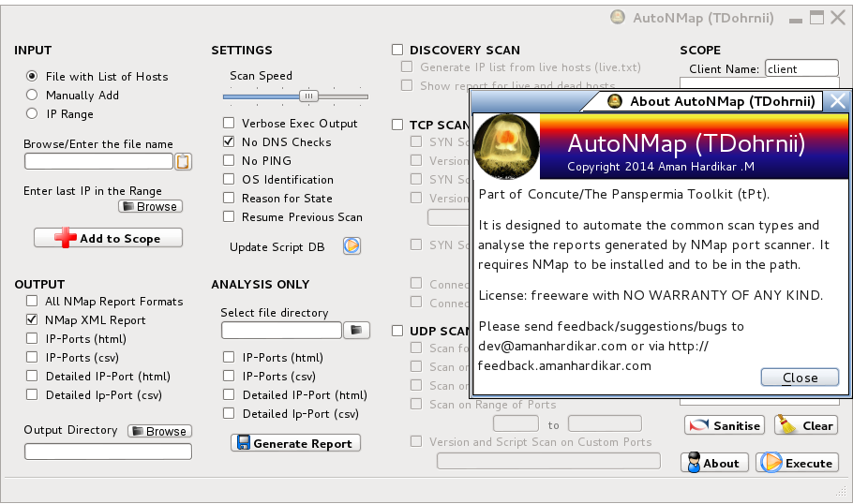Image resolution: width=853 pixels, height=504 pixels.
Task: Check Detailed Ip-Port (csv) under OUTPUT
Action: point(32,394)
